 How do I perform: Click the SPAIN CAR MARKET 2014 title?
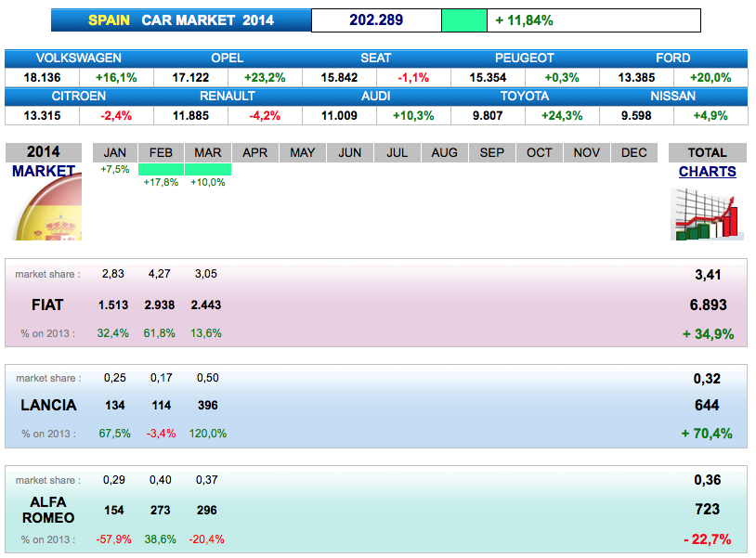pos(181,20)
